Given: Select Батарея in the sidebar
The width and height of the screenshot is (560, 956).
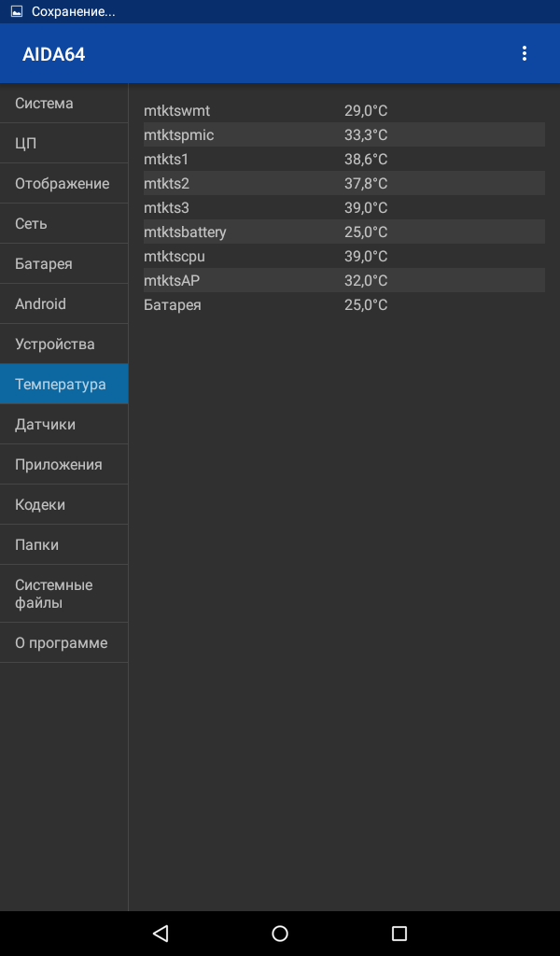Looking at the screenshot, I should pos(64,264).
